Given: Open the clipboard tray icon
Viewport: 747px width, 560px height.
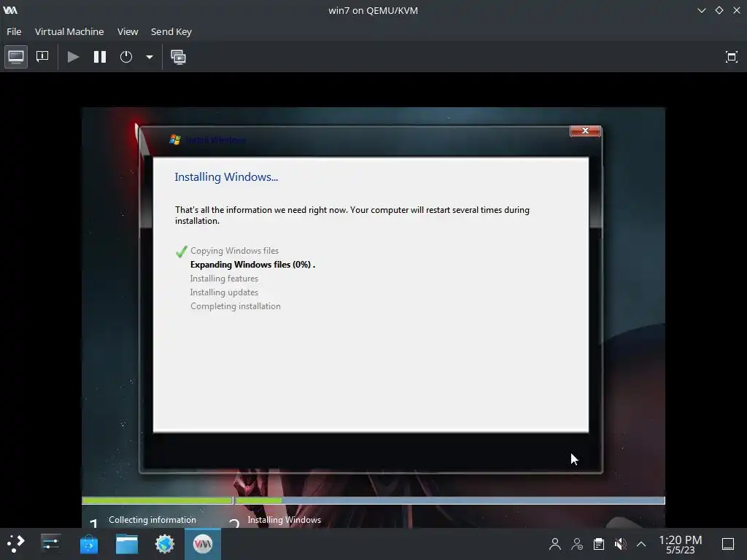Looking at the screenshot, I should [x=599, y=544].
